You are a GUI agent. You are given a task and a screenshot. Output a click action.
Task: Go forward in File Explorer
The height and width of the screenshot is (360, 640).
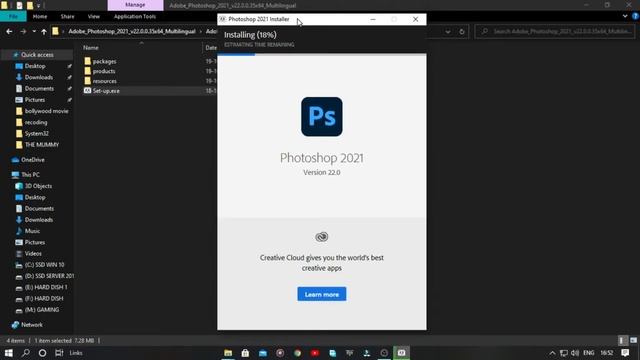point(23,31)
